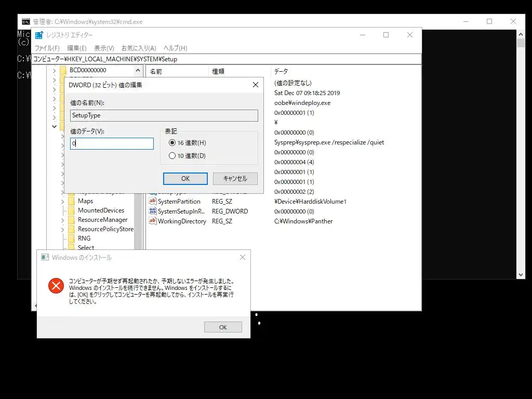Click the cmd.exe window title icon
Viewport: 532px width, 399px height.
(26, 22)
